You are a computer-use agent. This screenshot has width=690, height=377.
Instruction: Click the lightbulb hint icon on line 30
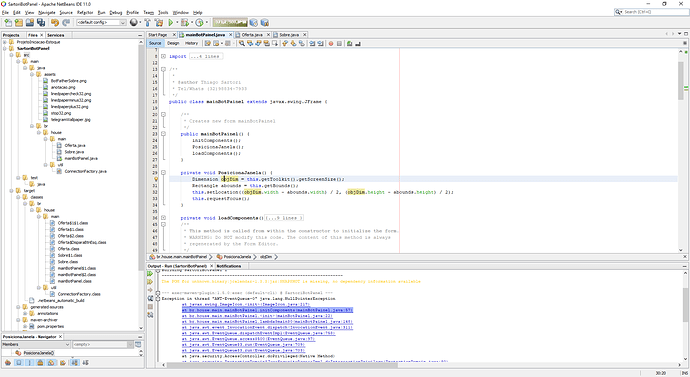click(156, 179)
